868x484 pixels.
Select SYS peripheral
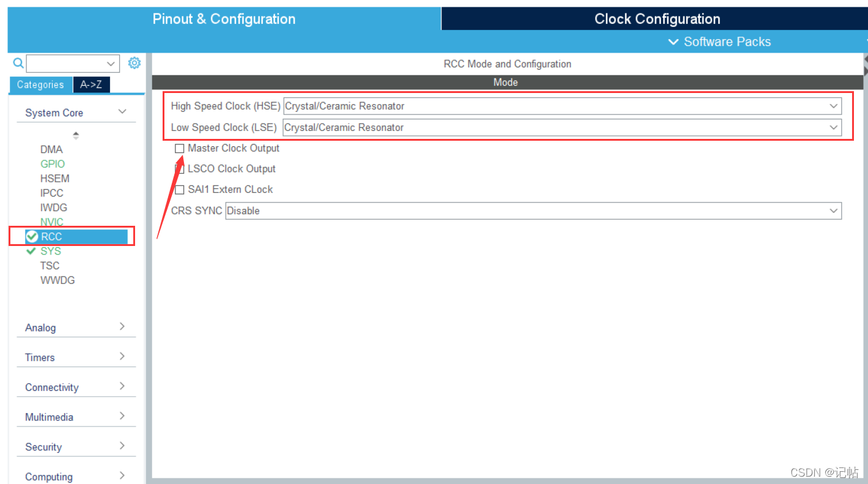51,251
